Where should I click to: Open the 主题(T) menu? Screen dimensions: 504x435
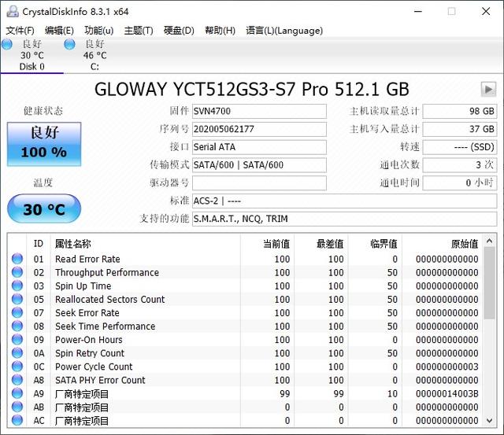pos(139,31)
